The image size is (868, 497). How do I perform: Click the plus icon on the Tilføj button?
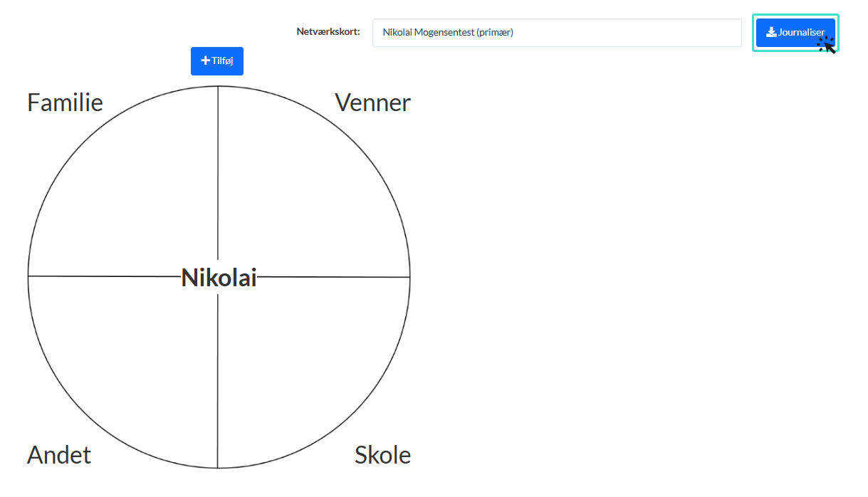[x=205, y=61]
